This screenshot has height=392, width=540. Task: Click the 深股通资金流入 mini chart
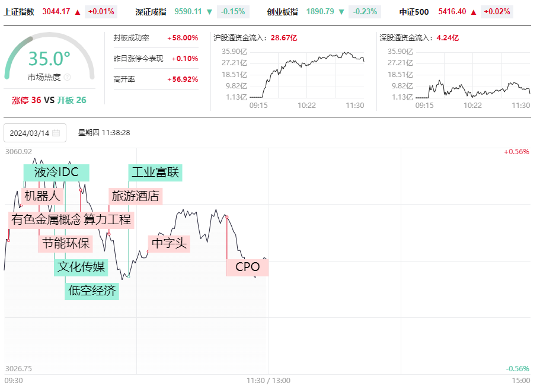pyautogui.click(x=455, y=72)
